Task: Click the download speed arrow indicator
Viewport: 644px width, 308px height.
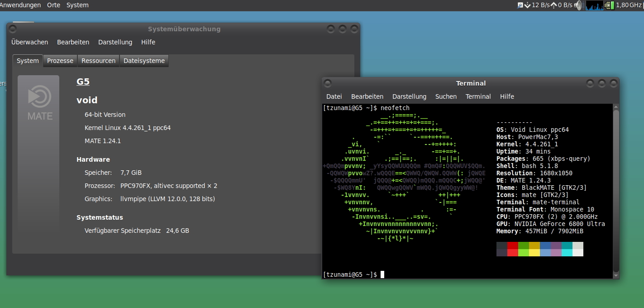Action: 527,5
